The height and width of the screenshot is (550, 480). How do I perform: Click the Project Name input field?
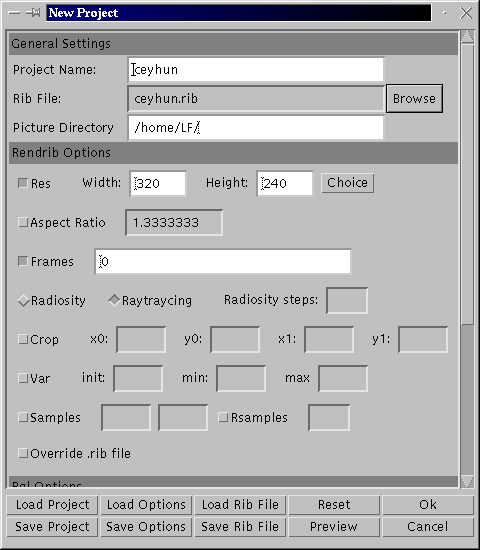pyautogui.click(x=256, y=69)
